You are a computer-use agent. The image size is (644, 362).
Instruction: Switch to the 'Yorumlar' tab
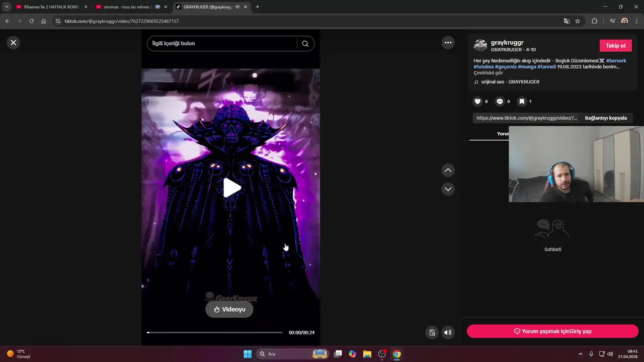pyautogui.click(x=503, y=134)
